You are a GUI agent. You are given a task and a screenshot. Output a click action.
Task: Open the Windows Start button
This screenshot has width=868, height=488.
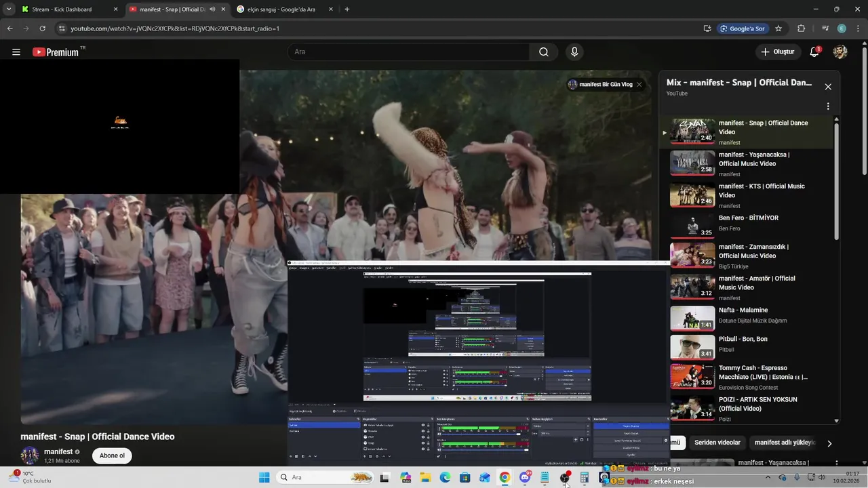264,477
